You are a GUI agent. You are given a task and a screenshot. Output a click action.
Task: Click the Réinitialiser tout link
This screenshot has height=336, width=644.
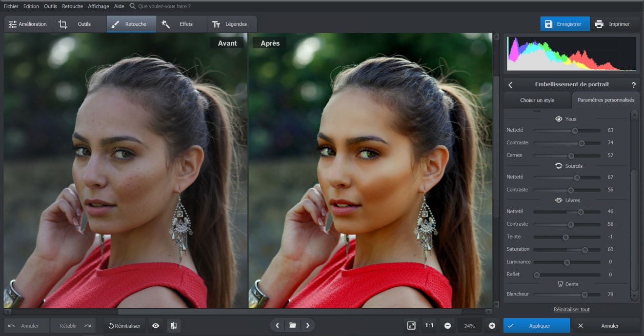coord(571,309)
